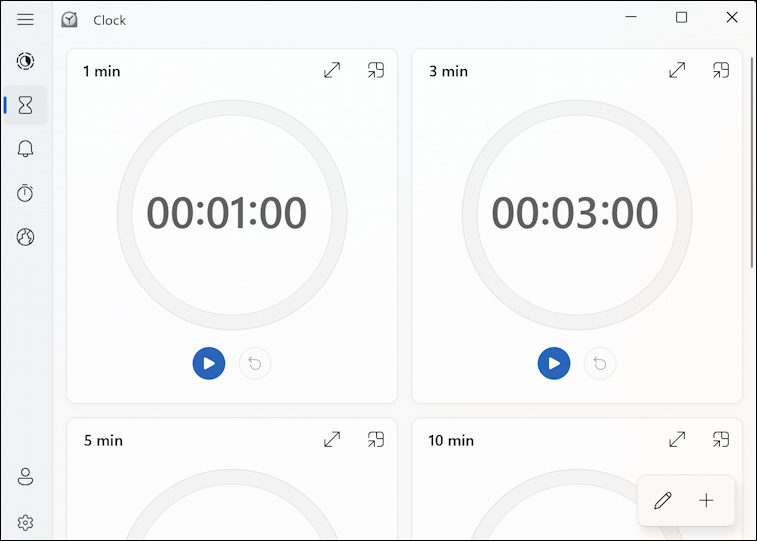Reset the 1 min timer
This screenshot has height=541, width=757.
click(255, 363)
